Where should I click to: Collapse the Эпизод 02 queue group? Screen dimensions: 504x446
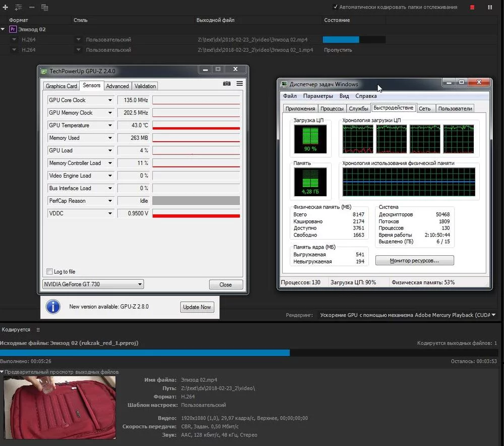(3, 30)
